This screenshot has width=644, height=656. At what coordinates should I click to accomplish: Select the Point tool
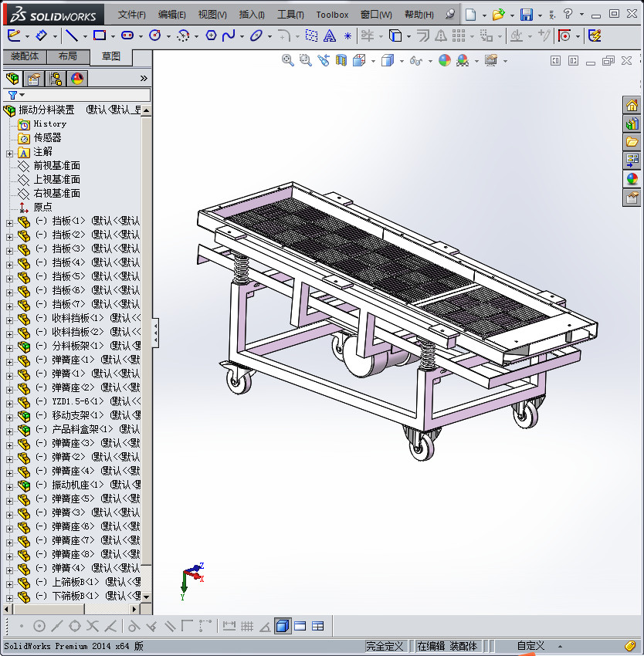click(x=347, y=36)
